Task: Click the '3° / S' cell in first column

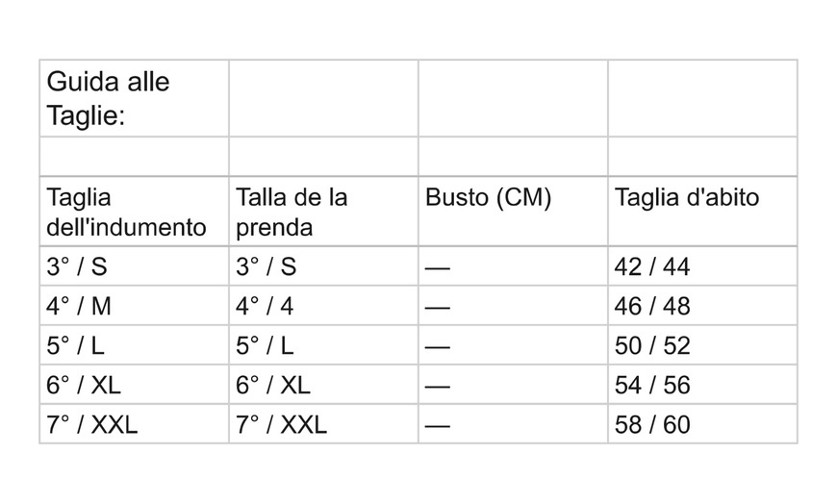Action: click(x=135, y=266)
